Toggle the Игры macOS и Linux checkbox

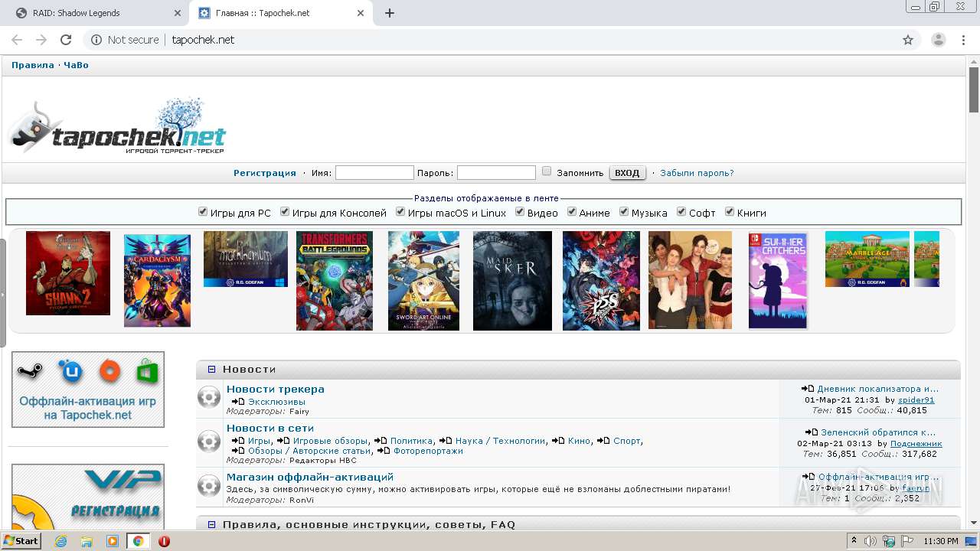tap(400, 212)
